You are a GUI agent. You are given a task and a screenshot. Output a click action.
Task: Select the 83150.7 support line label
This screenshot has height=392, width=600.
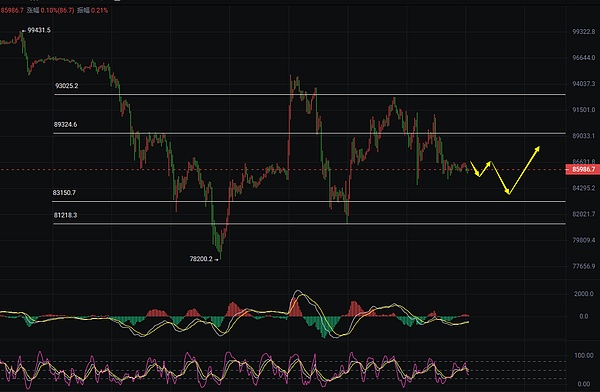tap(64, 193)
